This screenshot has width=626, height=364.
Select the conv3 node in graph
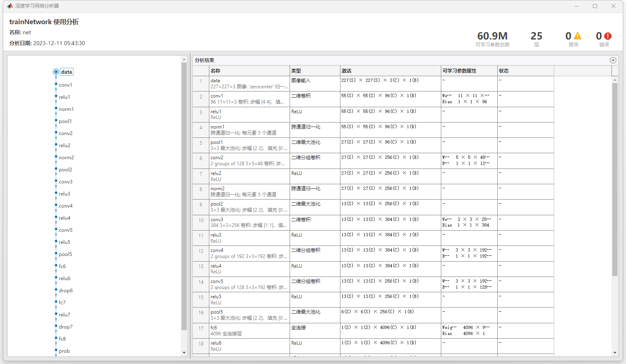66,182
